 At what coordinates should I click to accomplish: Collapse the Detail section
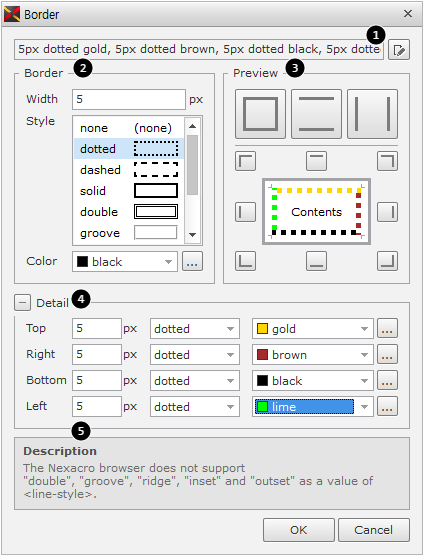(22, 303)
